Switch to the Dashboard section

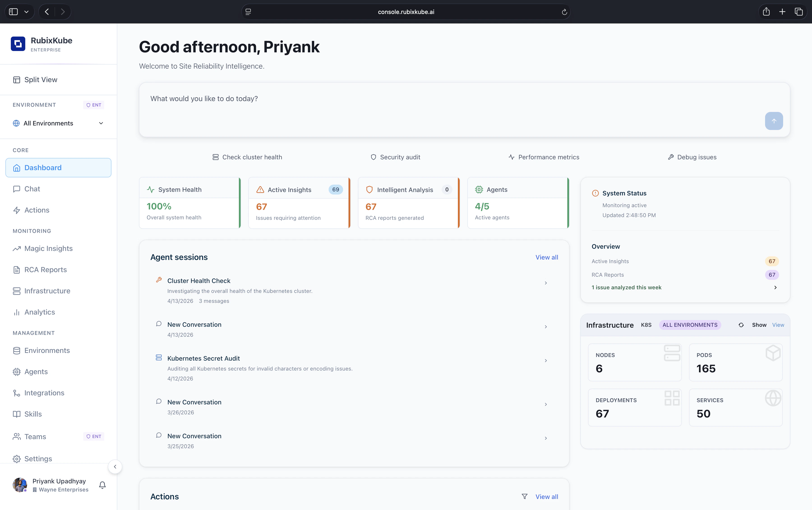(x=43, y=168)
